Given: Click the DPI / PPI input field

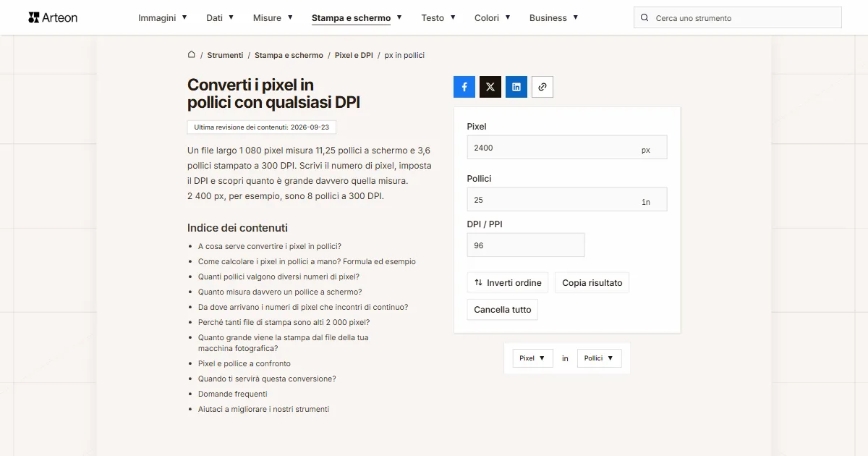Looking at the screenshot, I should point(526,245).
